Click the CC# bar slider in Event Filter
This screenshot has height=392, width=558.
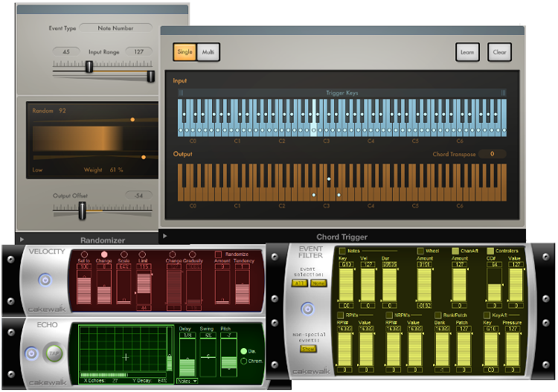click(494, 286)
